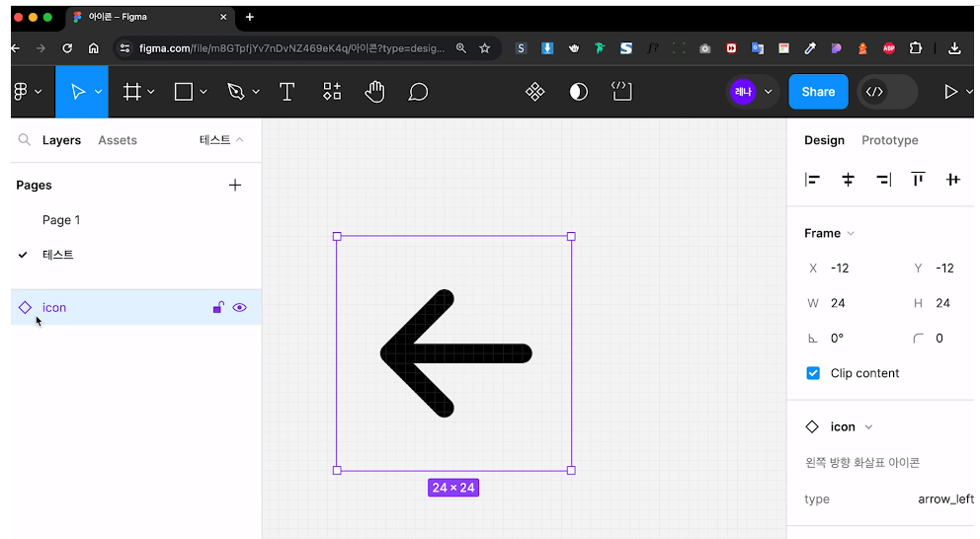Viewport: 980px width, 539px height.
Task: Click the type property value arrow_left
Action: [945, 500]
